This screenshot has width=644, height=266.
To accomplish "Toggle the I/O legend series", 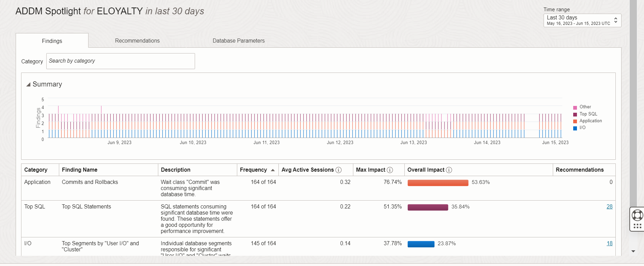I will tap(582, 128).
